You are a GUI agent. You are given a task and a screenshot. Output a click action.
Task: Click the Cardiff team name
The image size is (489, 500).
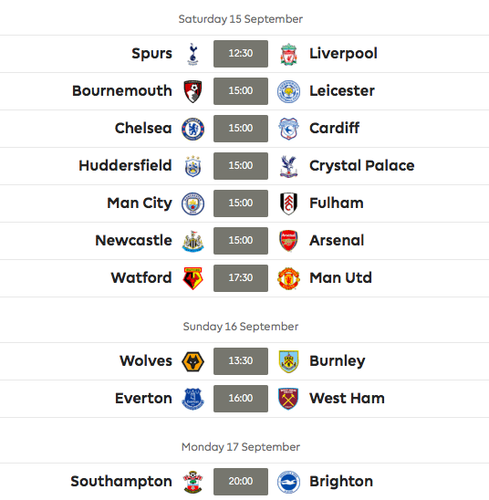pyautogui.click(x=334, y=128)
